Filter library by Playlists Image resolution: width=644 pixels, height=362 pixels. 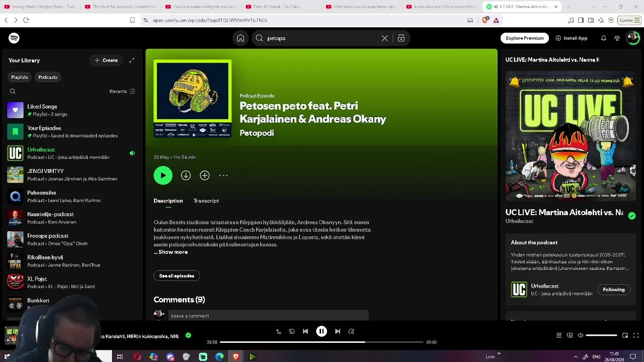pyautogui.click(x=20, y=77)
